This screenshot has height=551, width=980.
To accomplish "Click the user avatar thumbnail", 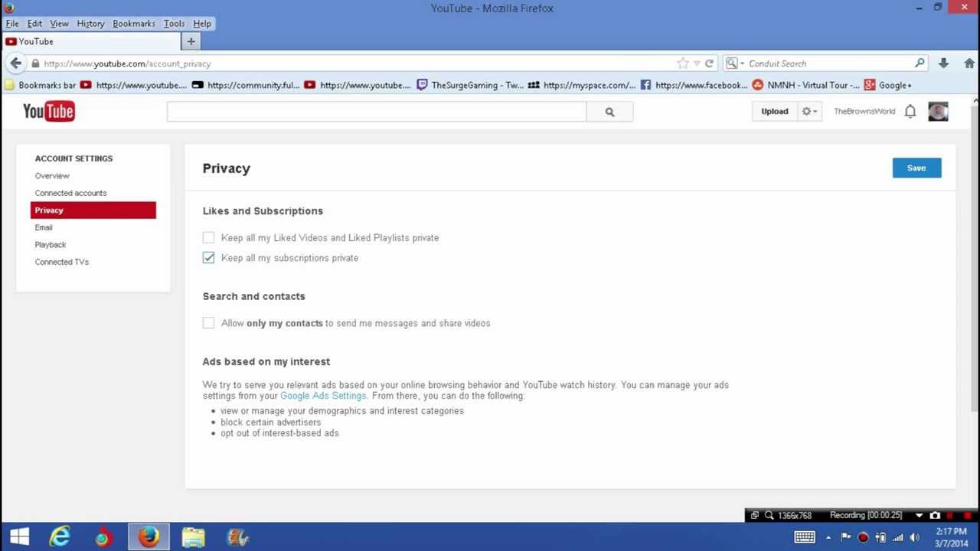I will pos(938,112).
